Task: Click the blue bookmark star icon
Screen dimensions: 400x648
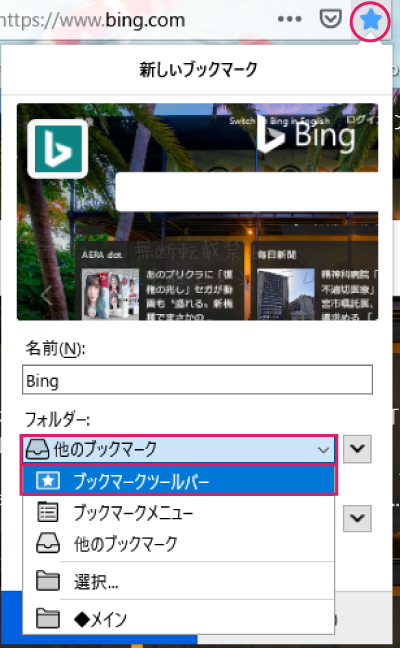Action: pyautogui.click(x=370, y=19)
